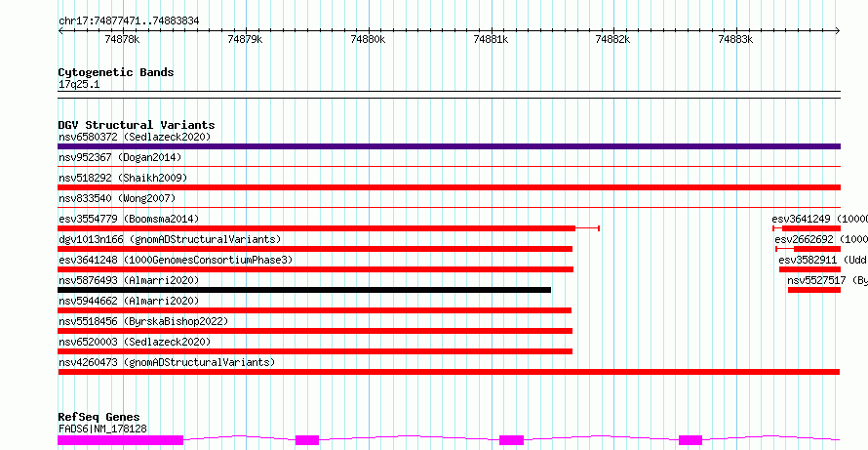Open nsv5944662 (Almarri2020) label

tap(129, 301)
